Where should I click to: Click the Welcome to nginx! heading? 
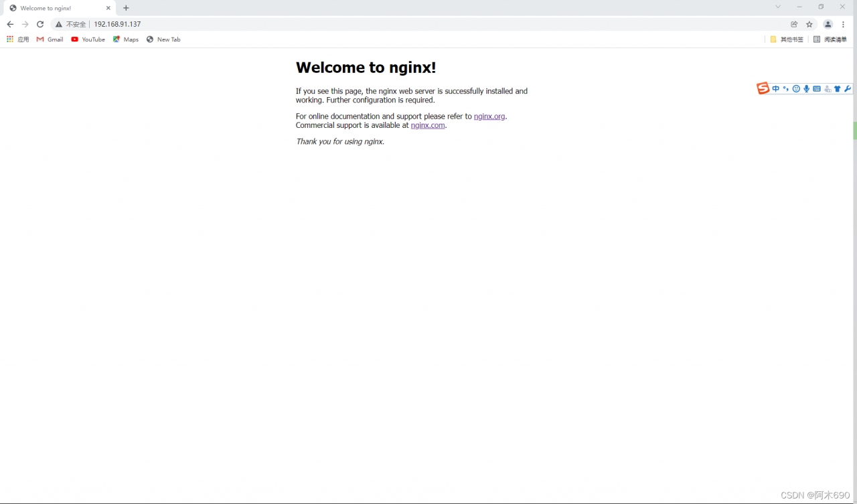coord(366,68)
